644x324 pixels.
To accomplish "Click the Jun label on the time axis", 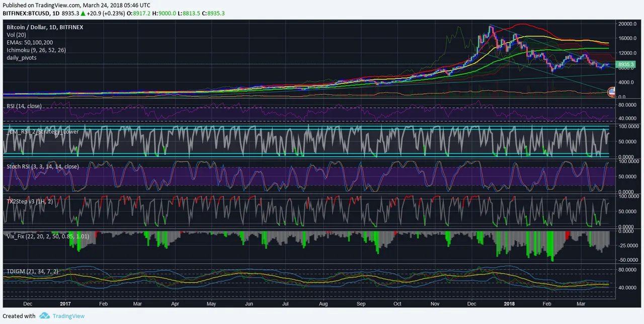I will click(x=249, y=304).
